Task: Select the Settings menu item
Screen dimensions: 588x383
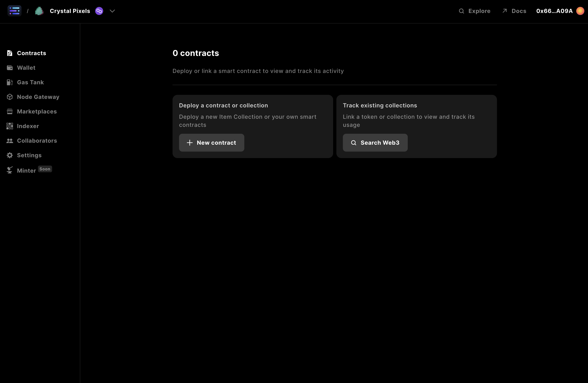Action: (29, 155)
